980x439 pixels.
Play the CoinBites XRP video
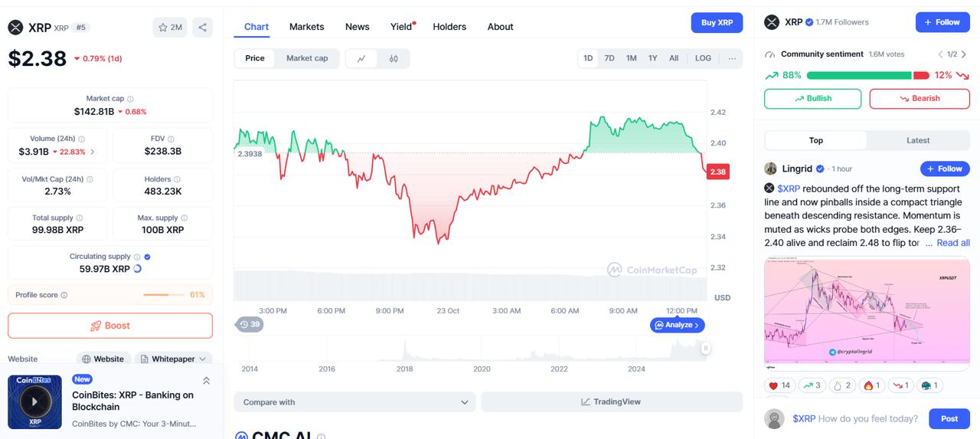pyautogui.click(x=34, y=401)
